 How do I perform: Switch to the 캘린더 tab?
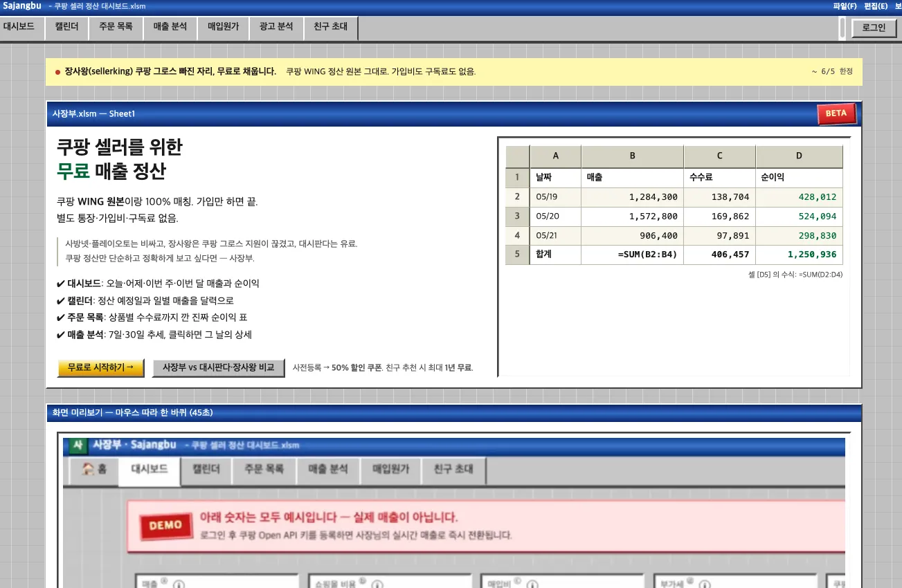(x=66, y=27)
